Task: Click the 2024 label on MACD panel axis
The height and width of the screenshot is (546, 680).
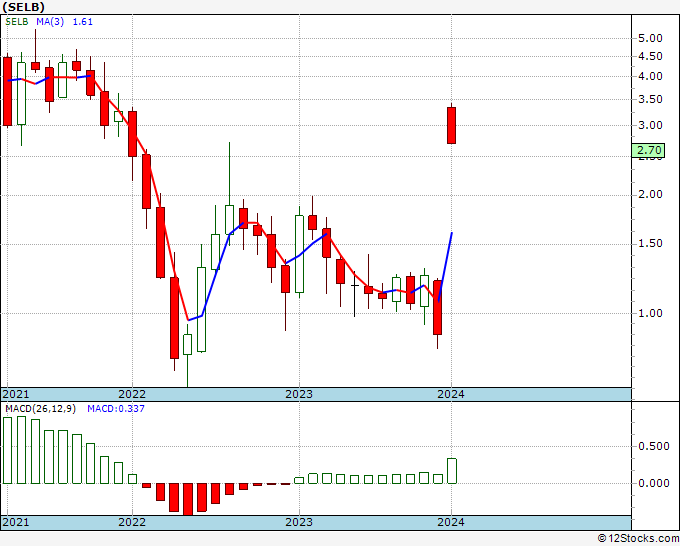Action: pos(451,522)
